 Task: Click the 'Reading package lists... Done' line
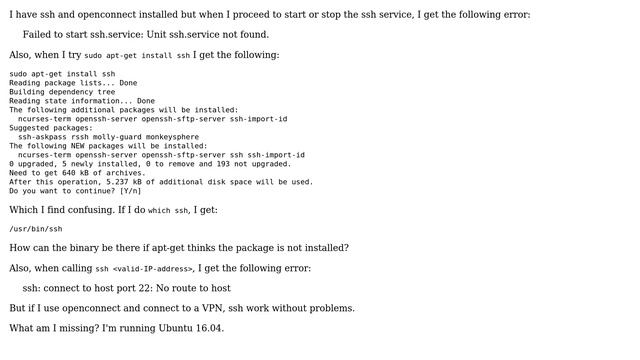73,83
